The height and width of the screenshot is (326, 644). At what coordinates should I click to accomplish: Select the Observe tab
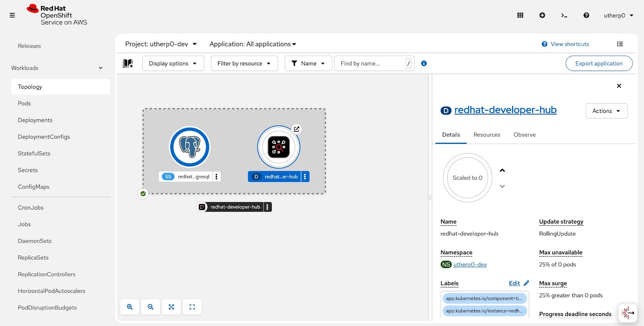tap(524, 135)
